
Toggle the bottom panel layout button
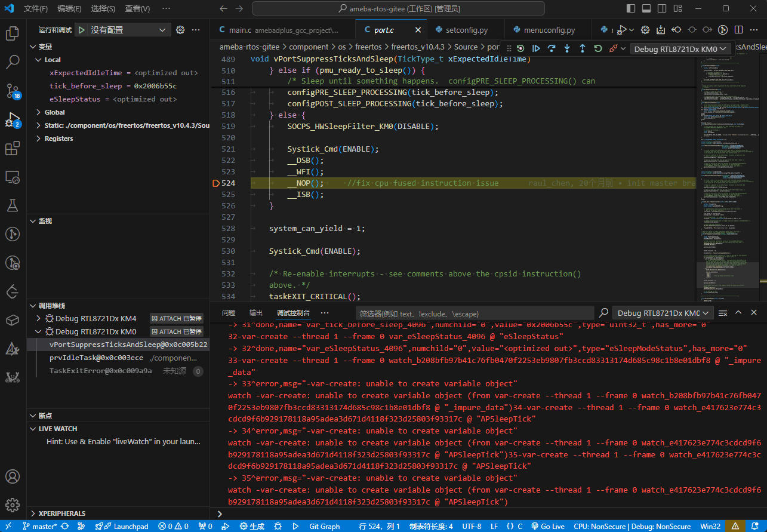(x=645, y=9)
